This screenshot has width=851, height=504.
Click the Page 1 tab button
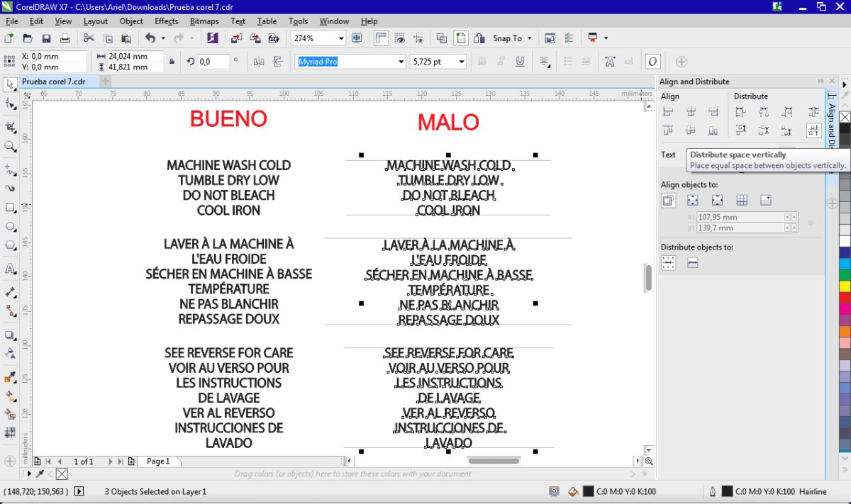click(x=158, y=461)
